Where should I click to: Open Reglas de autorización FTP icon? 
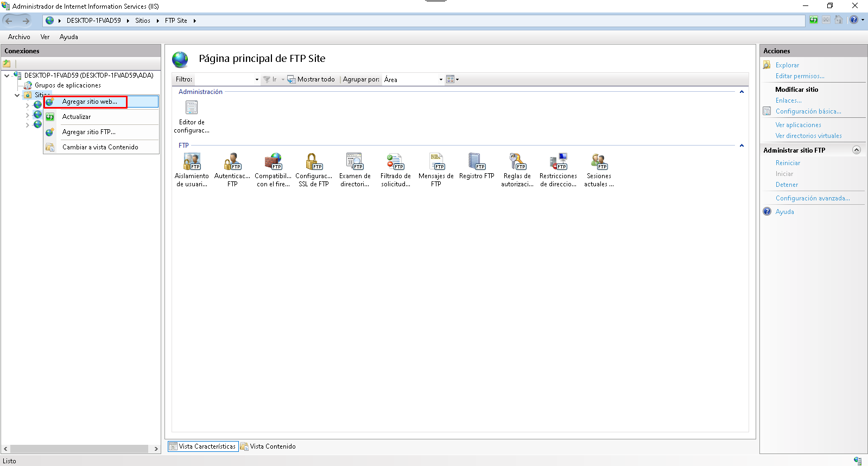point(517,162)
